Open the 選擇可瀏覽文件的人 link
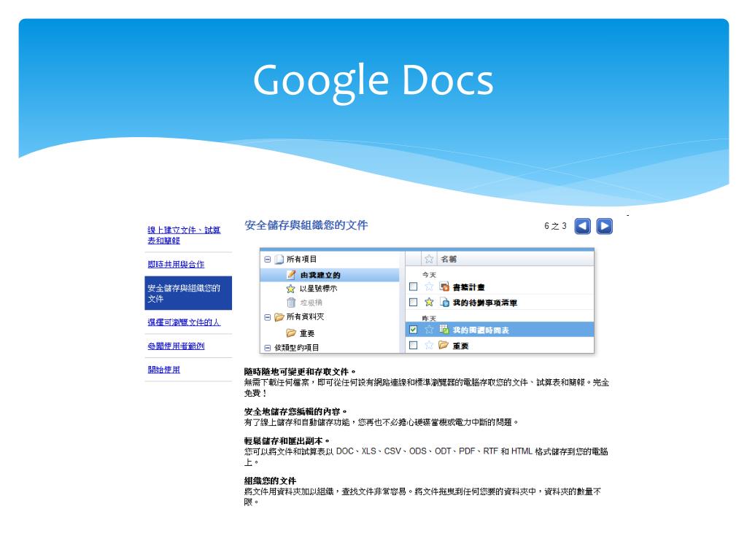Screen dimensions: 747x560 tap(184, 322)
